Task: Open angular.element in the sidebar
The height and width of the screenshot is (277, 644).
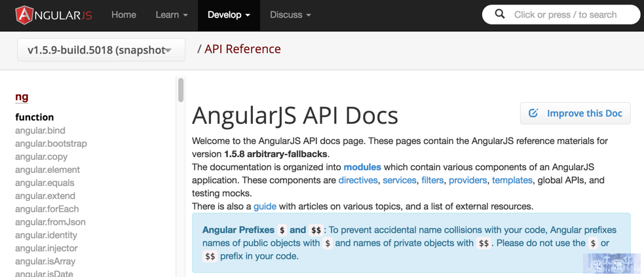Action: tap(48, 170)
